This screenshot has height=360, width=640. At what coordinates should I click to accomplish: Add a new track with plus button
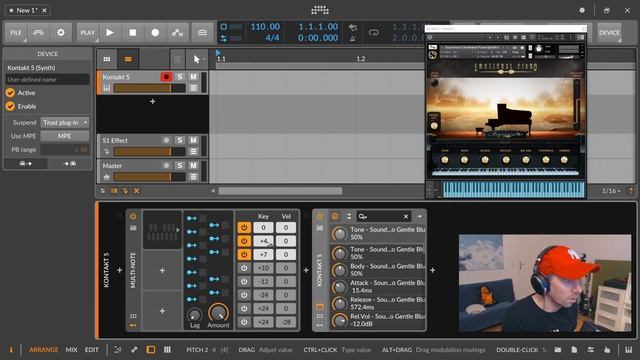pyautogui.click(x=152, y=101)
